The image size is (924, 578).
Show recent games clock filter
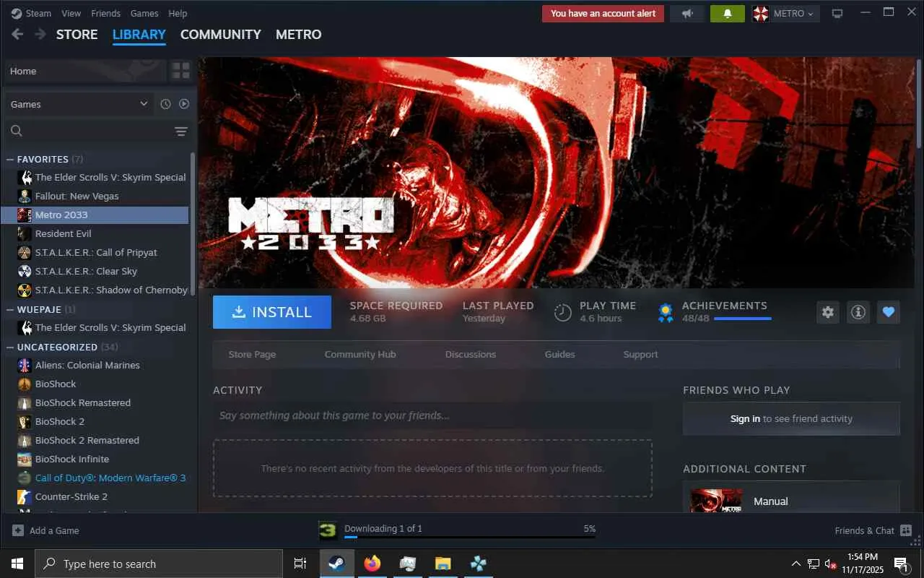click(165, 104)
